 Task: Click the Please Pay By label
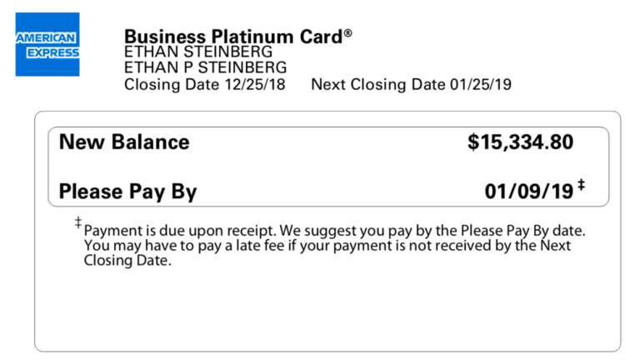127,192
